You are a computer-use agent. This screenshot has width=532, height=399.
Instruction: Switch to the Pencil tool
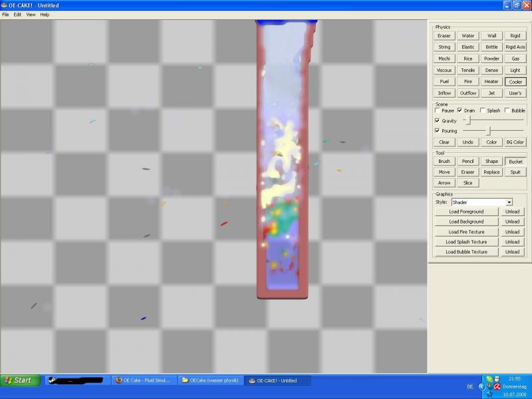[x=468, y=162]
